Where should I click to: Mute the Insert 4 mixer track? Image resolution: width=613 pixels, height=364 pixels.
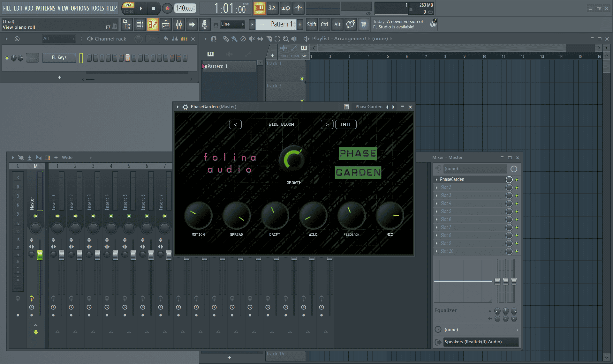coord(111,216)
